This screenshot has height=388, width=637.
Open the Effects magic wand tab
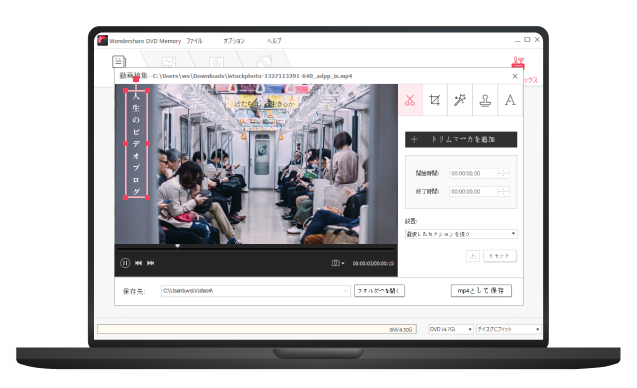point(460,100)
